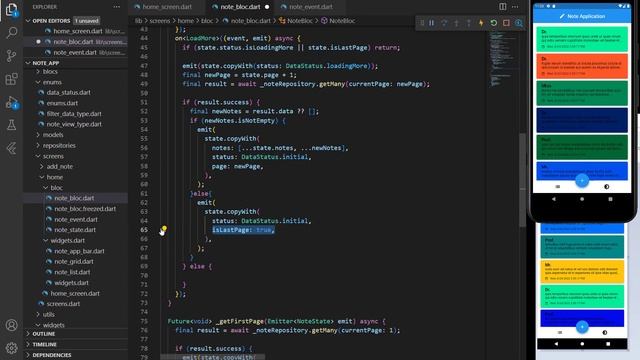
Task: Open note_view_type.dart file
Action: [x=74, y=124]
